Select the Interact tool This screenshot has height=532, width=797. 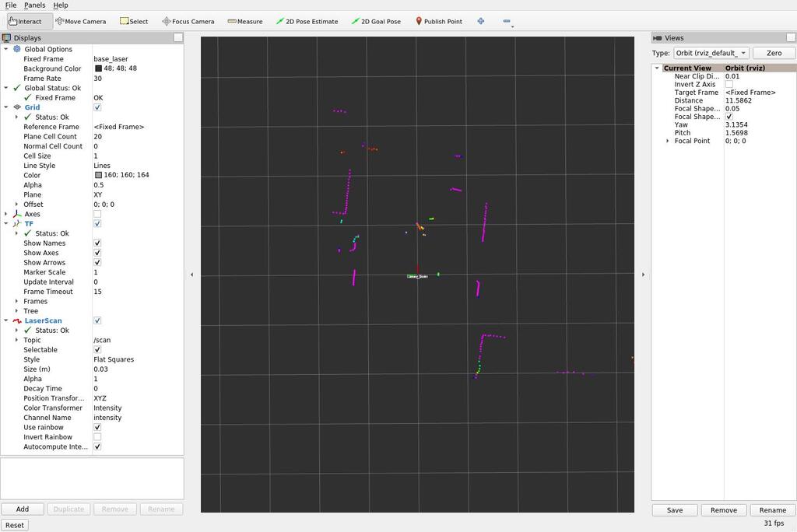click(29, 21)
